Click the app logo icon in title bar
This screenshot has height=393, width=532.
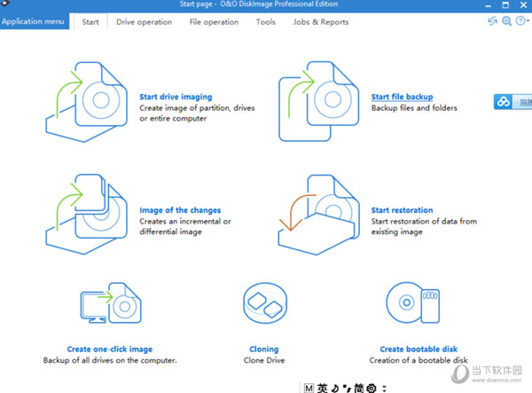click(x=5, y=4)
